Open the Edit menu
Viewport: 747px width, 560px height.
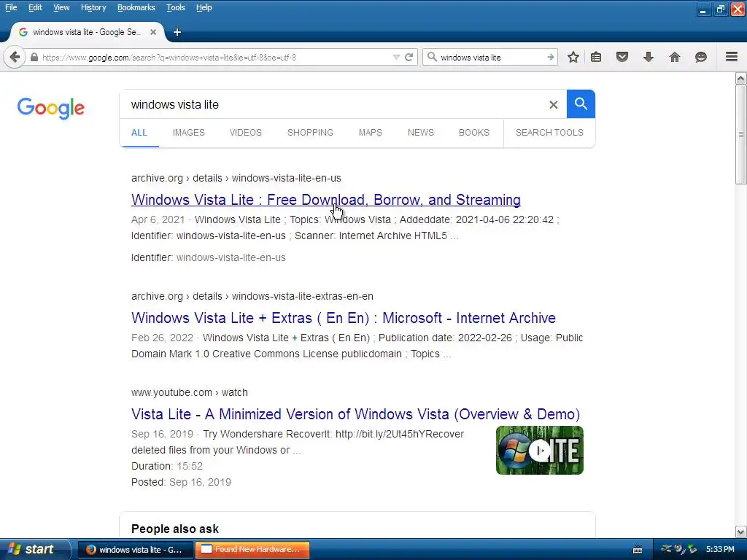tap(35, 7)
